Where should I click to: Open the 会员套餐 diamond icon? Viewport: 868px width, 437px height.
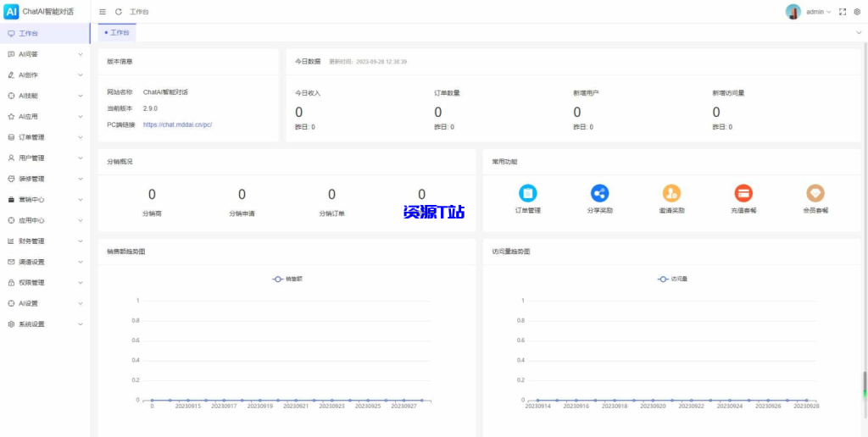(x=815, y=193)
